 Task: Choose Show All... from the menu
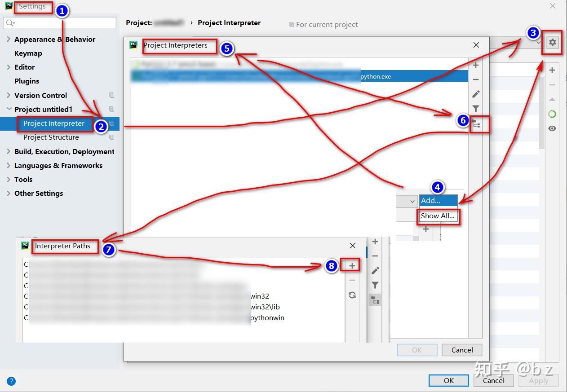tap(437, 216)
